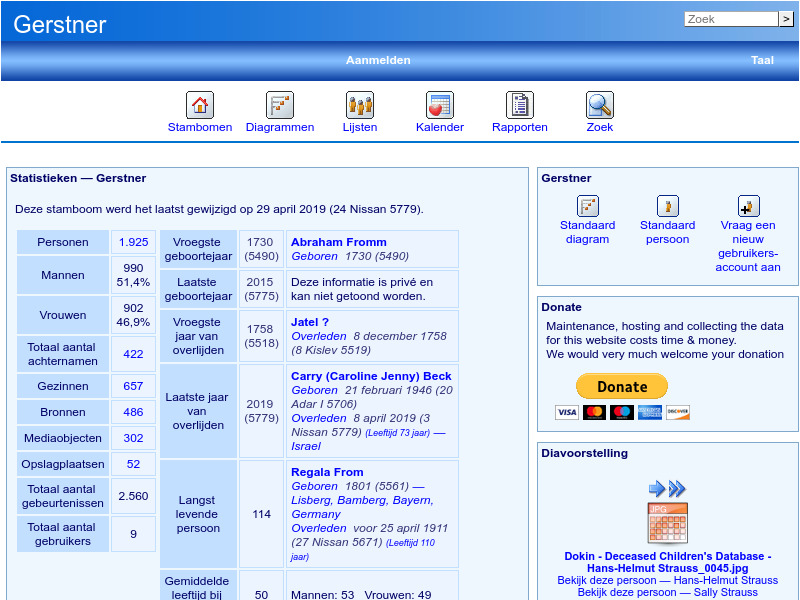
Task: View Carry (Caroline Jenny) Beck's profile
Action: pyautogui.click(x=370, y=376)
